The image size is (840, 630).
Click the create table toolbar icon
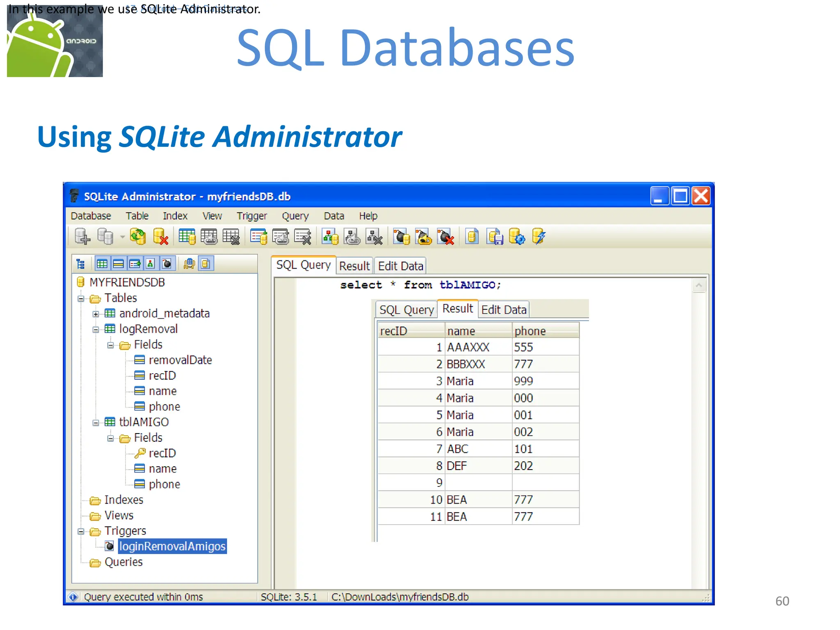187,237
